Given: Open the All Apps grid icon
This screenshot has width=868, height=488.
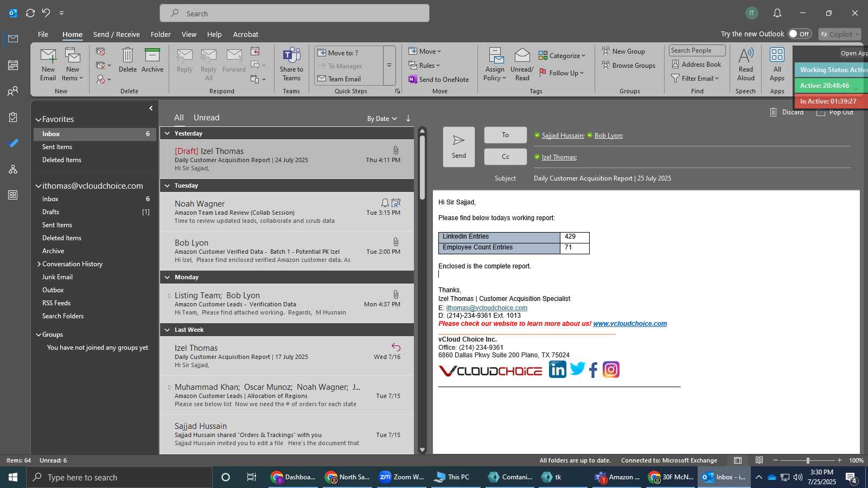Looking at the screenshot, I should [777, 55].
